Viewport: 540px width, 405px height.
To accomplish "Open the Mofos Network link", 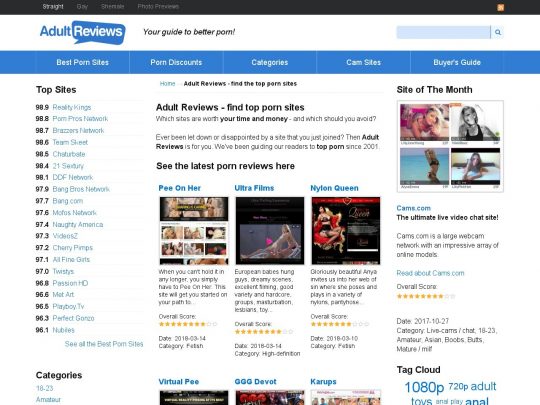I will tap(75, 213).
